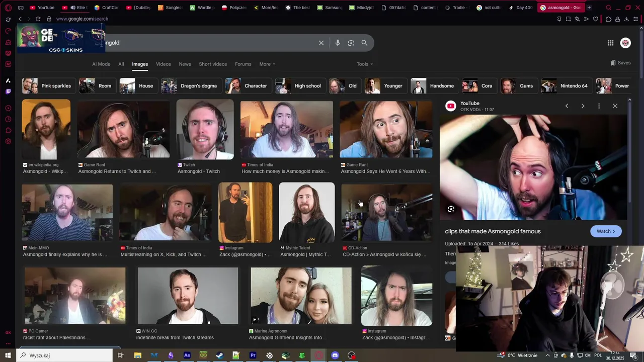
Task: Expand the More search filters dropdown
Action: 267,64
